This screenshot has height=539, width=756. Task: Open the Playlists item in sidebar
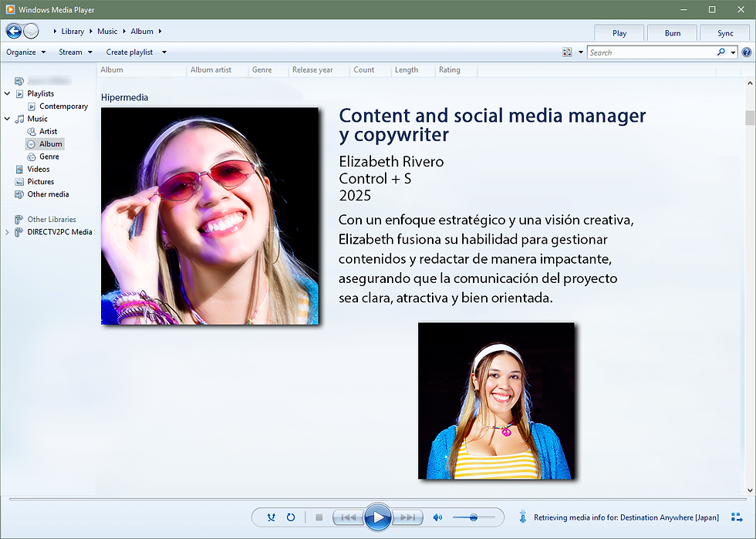40,93
